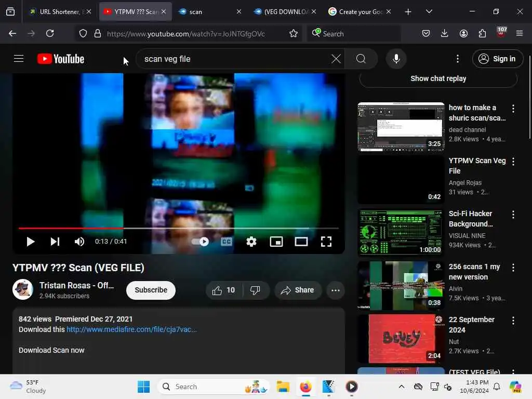Image resolution: width=532 pixels, height=399 pixels.
Task: Clear the YouTube search query
Action: point(336,59)
